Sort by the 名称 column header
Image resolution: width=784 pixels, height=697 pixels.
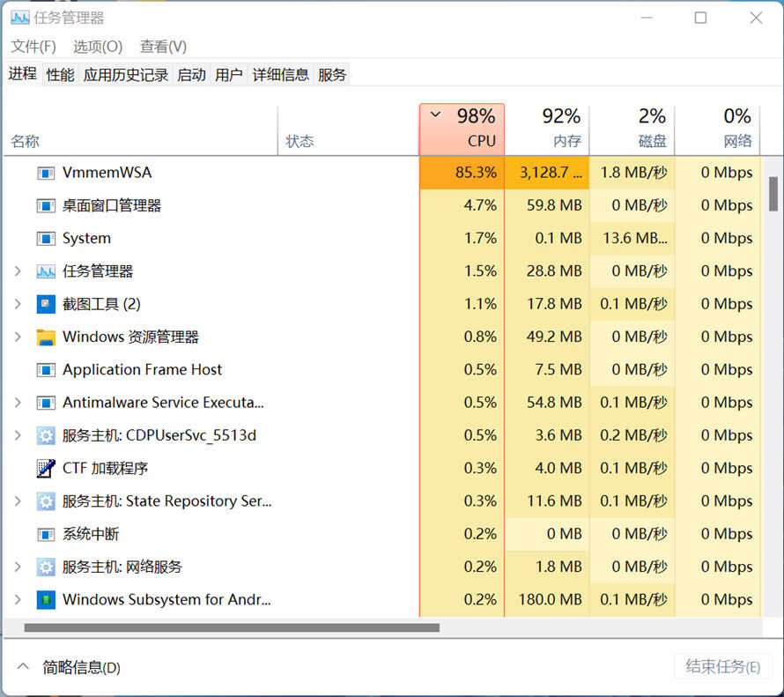tap(140, 131)
